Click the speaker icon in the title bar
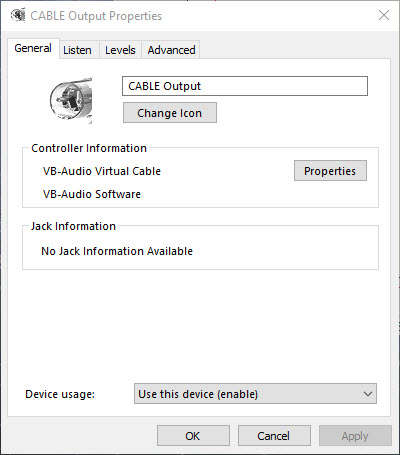This screenshot has height=455, width=400. coord(18,15)
